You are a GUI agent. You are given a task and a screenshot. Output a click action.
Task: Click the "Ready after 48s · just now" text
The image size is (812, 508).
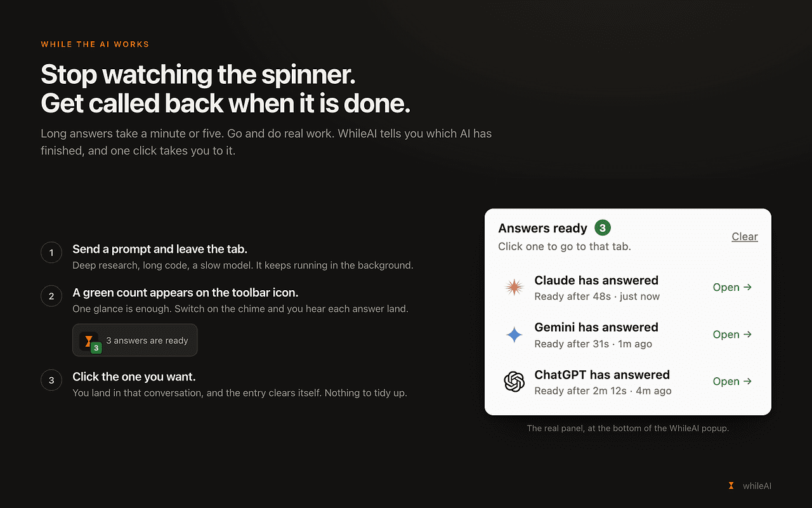click(x=597, y=297)
